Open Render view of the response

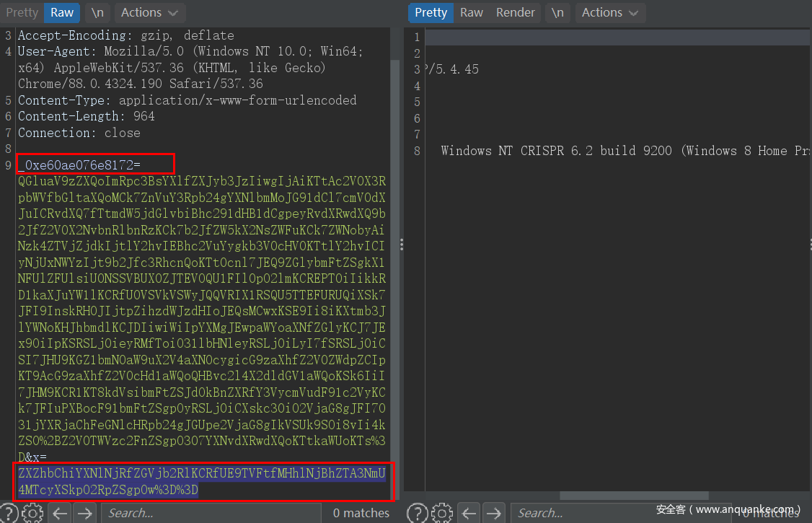tap(516, 12)
